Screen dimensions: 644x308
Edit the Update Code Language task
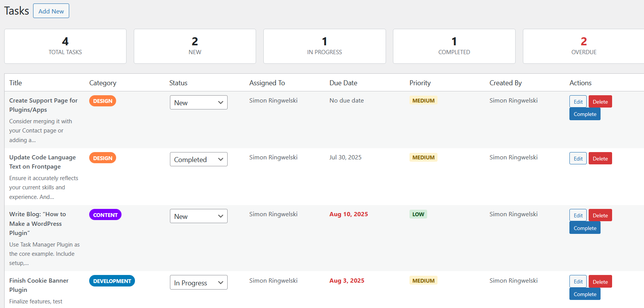[578, 159]
